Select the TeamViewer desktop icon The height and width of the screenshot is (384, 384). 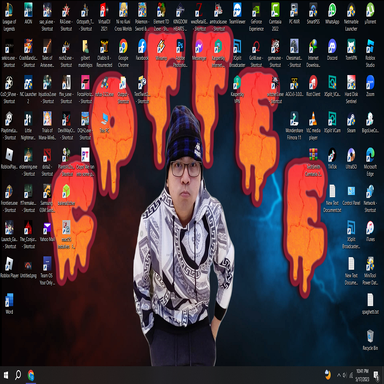(237, 14)
